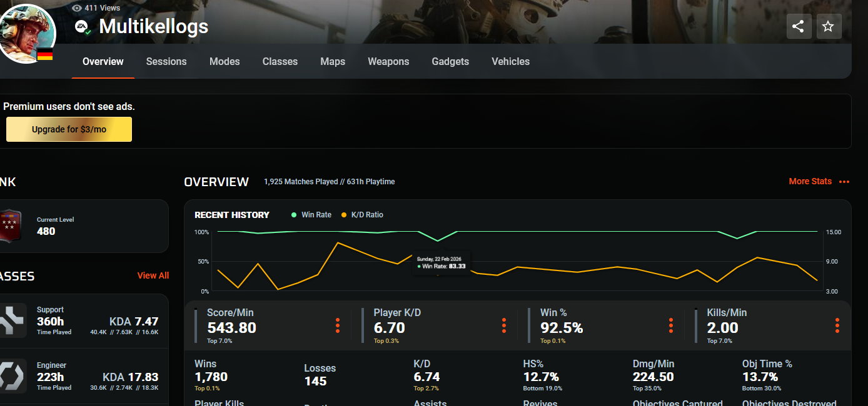Open the Modes tab

pos(225,61)
